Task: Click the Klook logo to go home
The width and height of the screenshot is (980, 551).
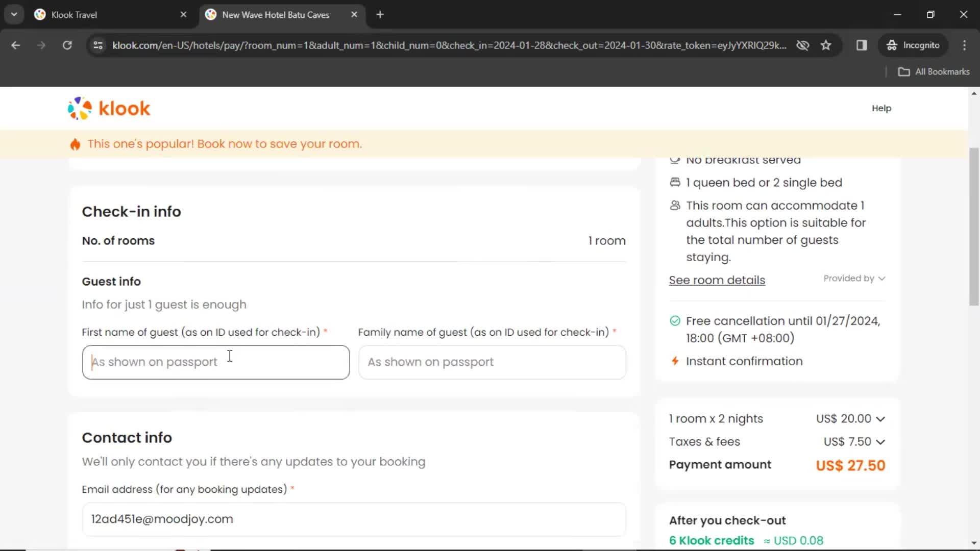Action: click(x=109, y=108)
